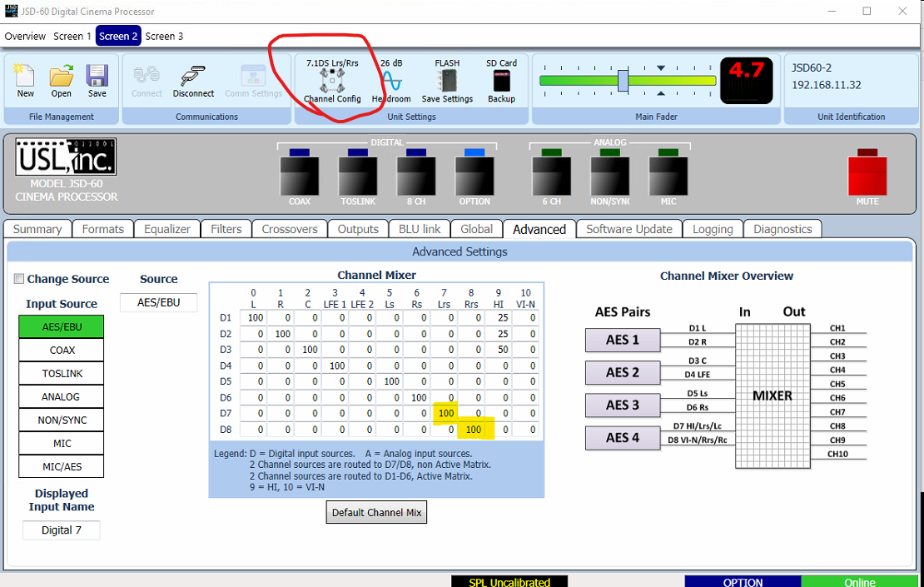Click the 4.7 fader level display
924x587 pixels.
(x=746, y=81)
